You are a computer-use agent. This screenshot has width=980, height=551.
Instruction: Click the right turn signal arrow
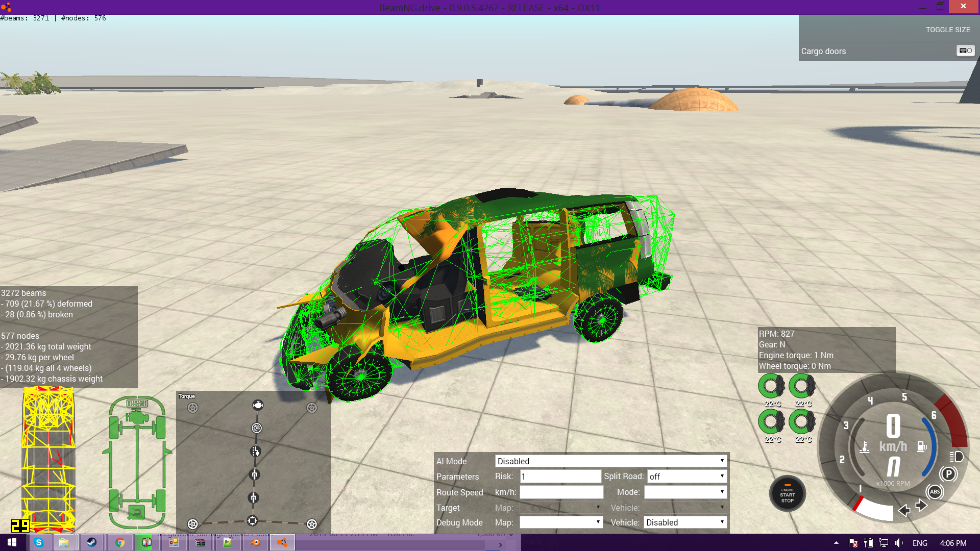(x=921, y=506)
